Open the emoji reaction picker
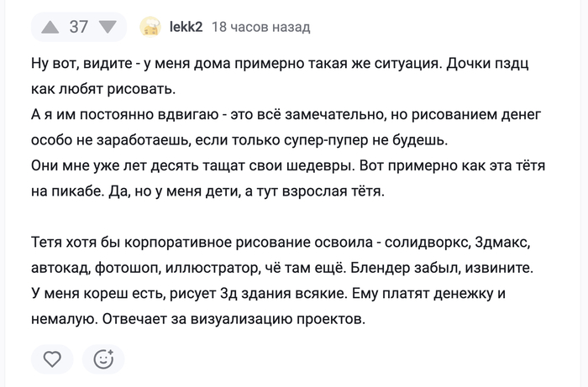Screen dimensions: 588x387 (103, 359)
